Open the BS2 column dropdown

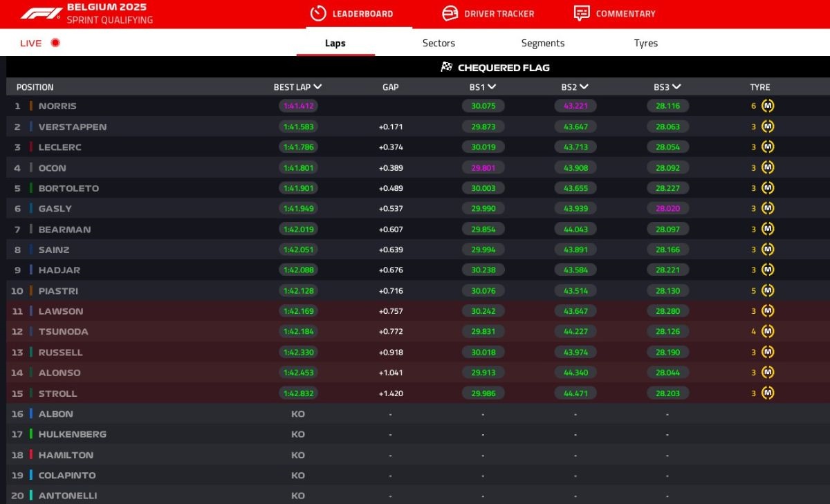tap(584, 87)
